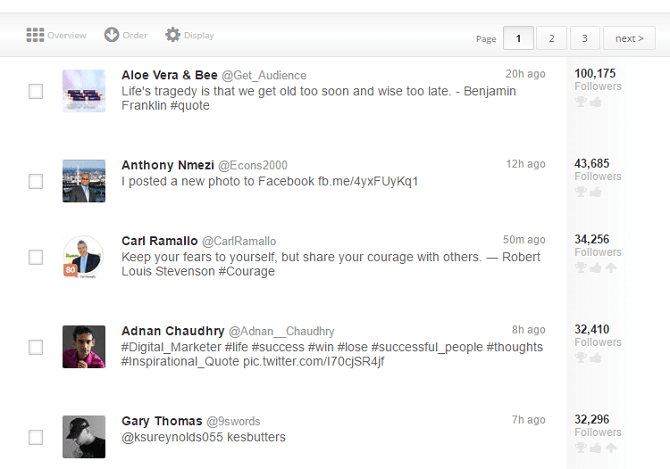Follow the fb.me/4yxFUyKq1 link

point(368,182)
